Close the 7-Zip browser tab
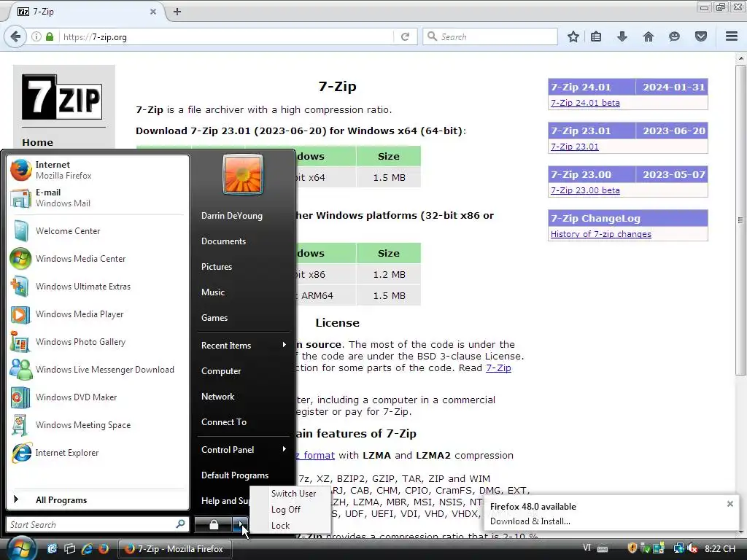The height and width of the screenshot is (560, 747). point(153,12)
